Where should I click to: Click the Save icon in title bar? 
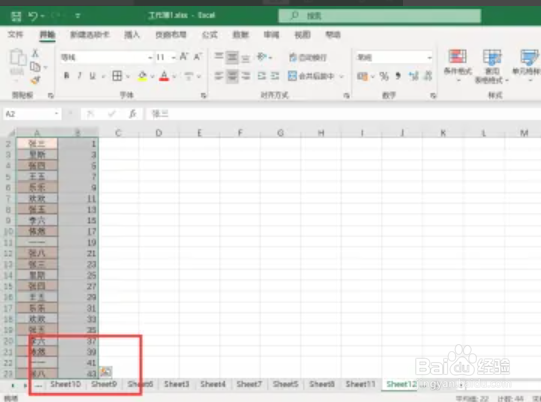point(16,16)
